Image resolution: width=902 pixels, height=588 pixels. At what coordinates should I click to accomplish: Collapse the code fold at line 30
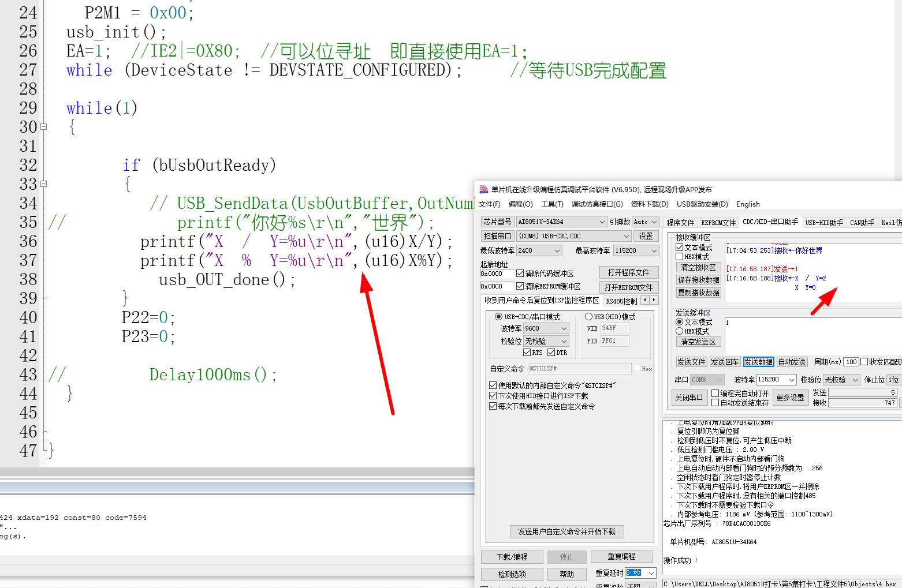[43, 127]
